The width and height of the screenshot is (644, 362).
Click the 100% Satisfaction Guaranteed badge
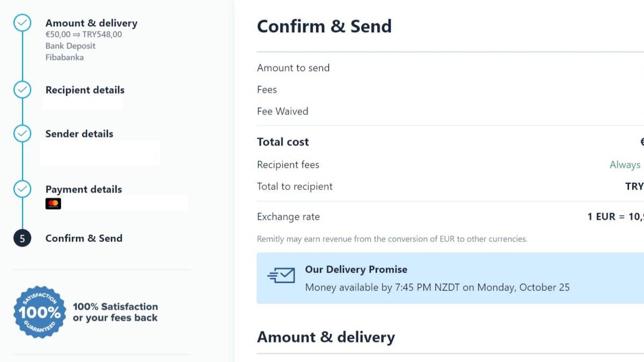pyautogui.click(x=39, y=312)
